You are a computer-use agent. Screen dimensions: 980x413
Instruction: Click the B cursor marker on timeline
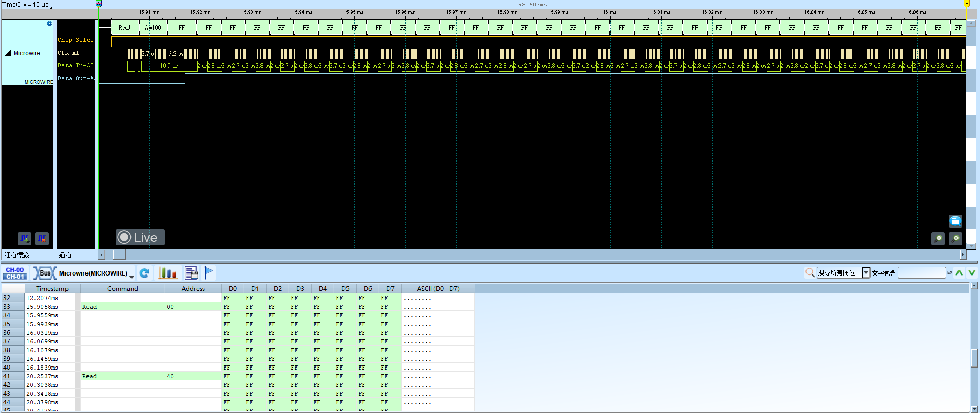[x=967, y=3]
